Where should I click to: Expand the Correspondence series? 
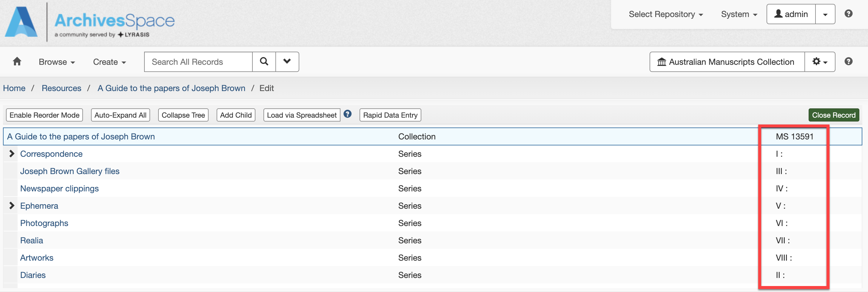pyautogui.click(x=12, y=154)
